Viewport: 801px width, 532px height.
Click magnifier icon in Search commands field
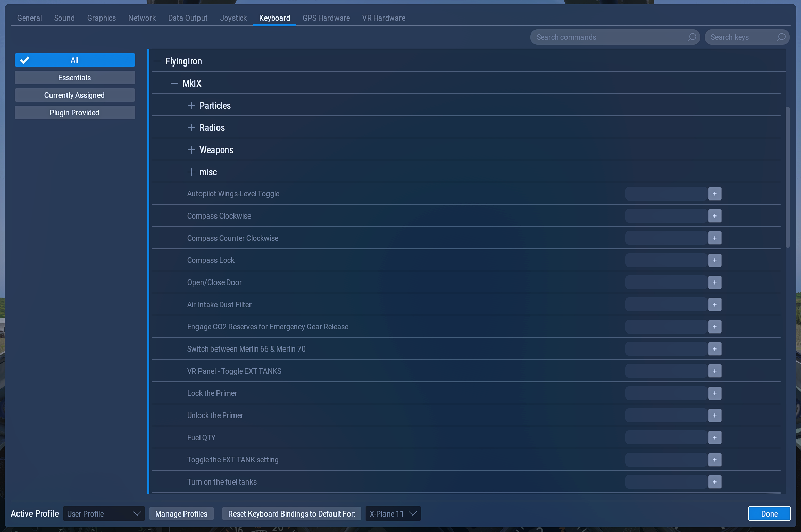click(x=692, y=37)
